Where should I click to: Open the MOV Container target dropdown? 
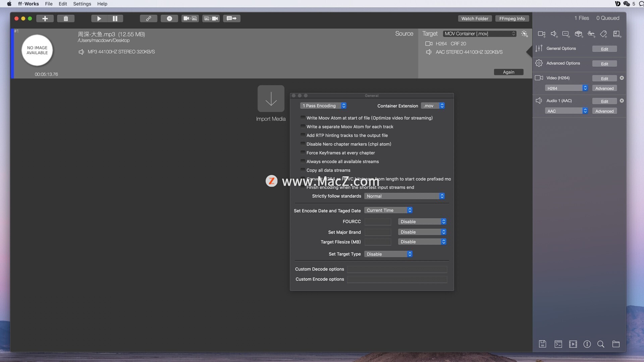[480, 34]
